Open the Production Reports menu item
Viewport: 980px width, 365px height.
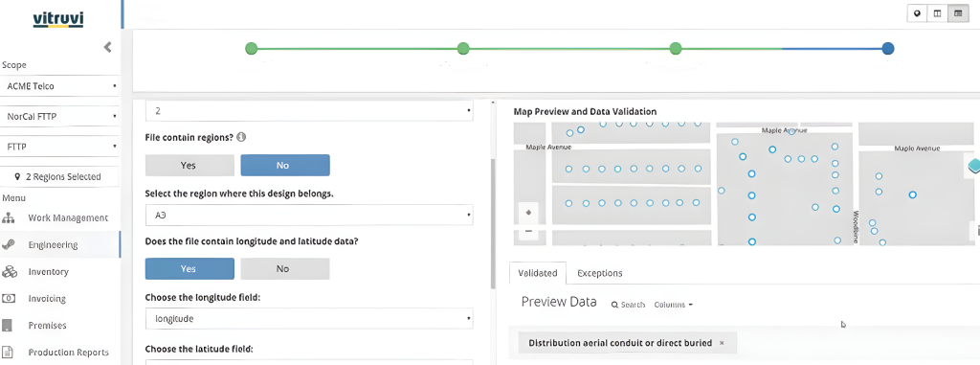click(59, 352)
